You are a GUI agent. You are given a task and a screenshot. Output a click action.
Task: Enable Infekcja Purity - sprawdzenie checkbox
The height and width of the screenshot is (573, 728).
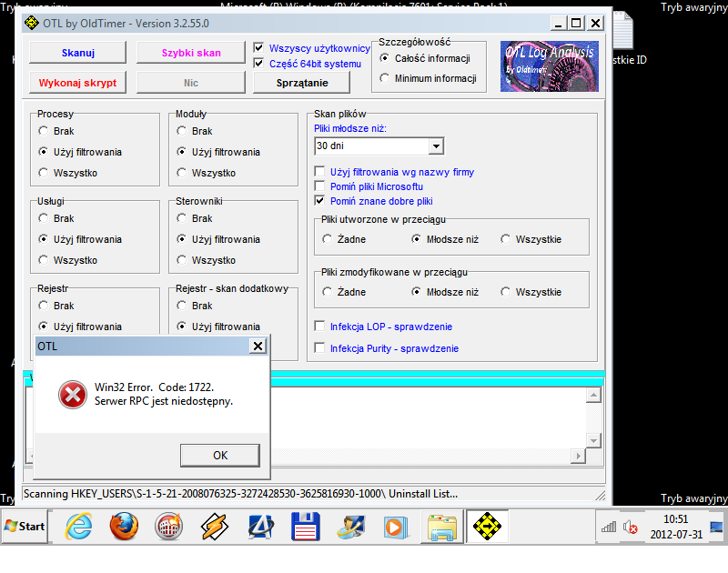319,347
